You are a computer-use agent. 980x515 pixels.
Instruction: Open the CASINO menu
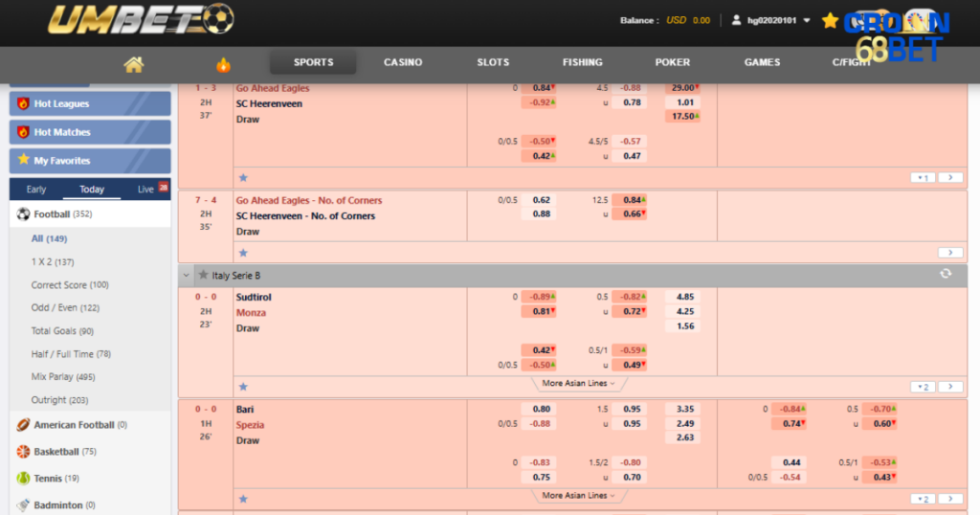403,62
